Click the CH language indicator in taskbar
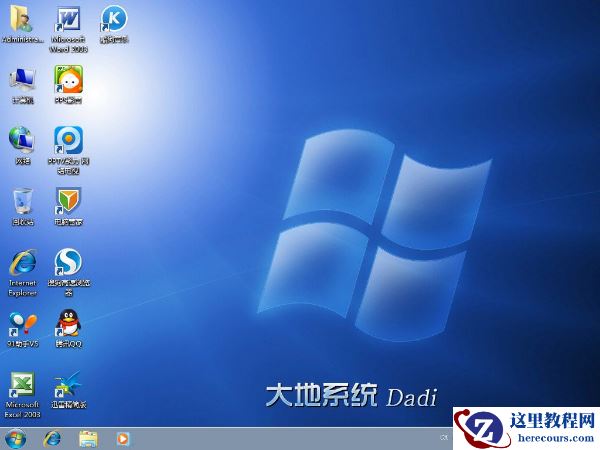 coord(444,437)
